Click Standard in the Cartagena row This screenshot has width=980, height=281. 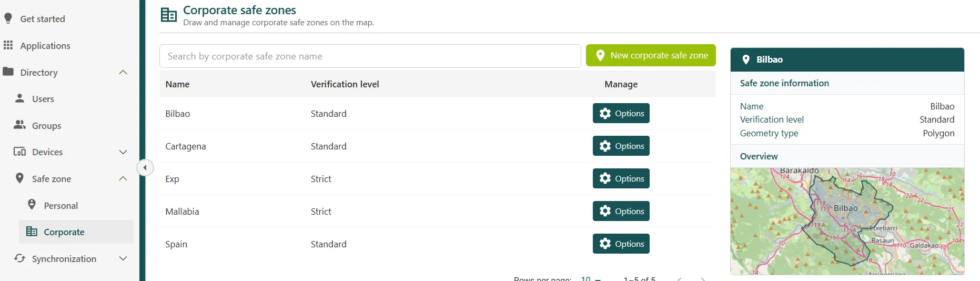(329, 146)
